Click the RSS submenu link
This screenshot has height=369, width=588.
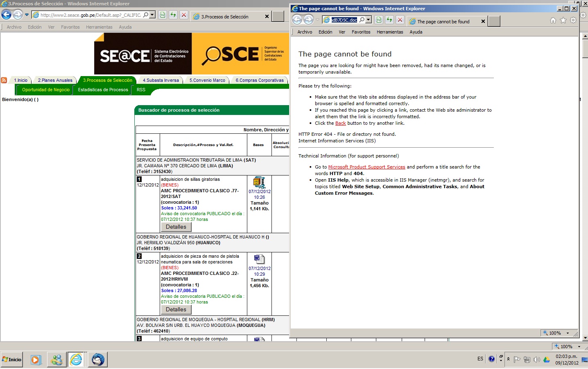(x=141, y=90)
